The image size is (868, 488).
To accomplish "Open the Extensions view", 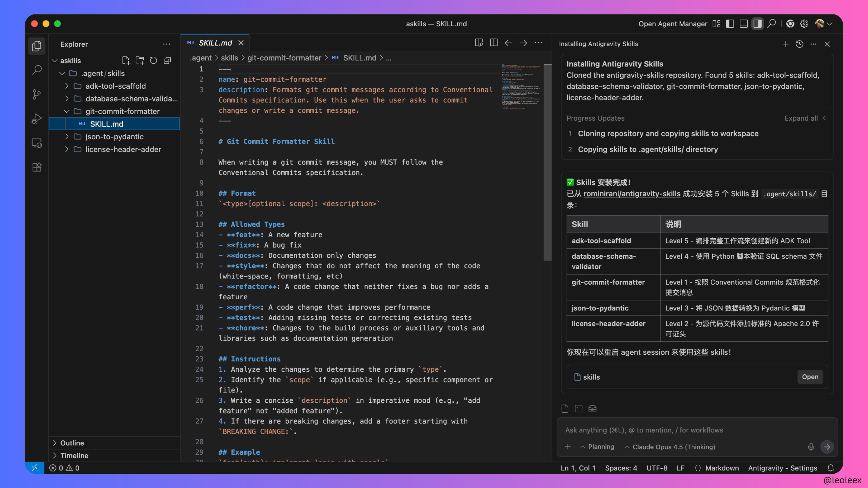I will point(36,167).
